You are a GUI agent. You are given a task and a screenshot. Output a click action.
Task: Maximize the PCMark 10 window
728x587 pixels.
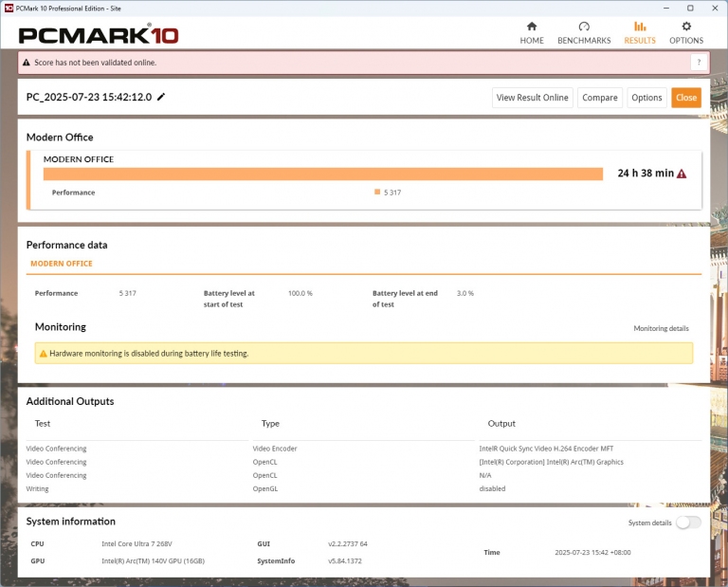click(690, 8)
